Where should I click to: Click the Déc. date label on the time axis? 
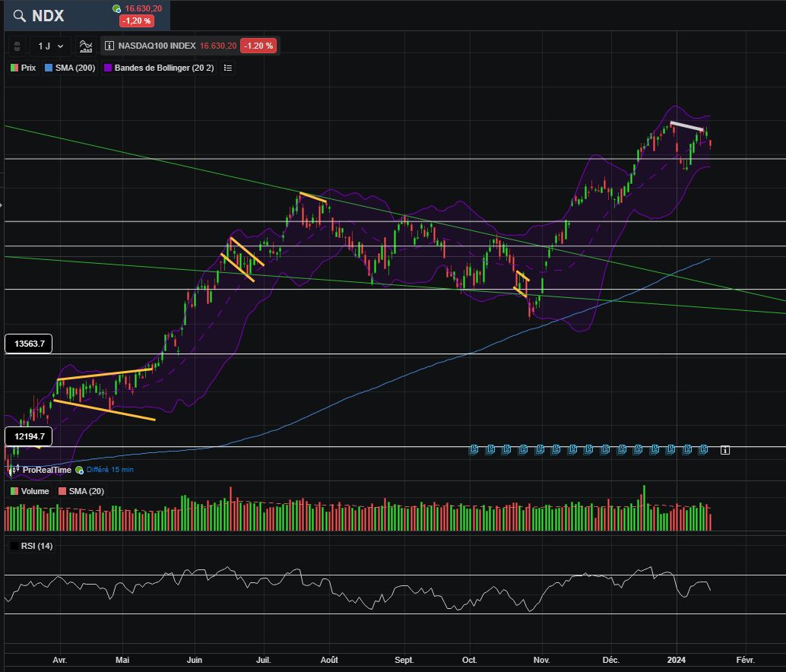[x=610, y=660]
